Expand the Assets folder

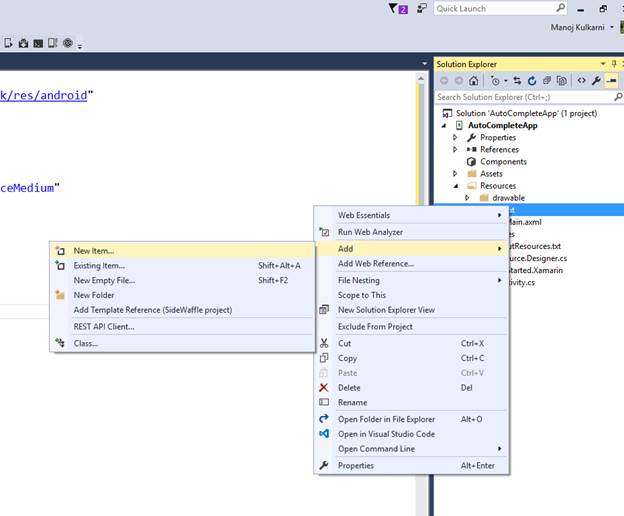coord(455,174)
